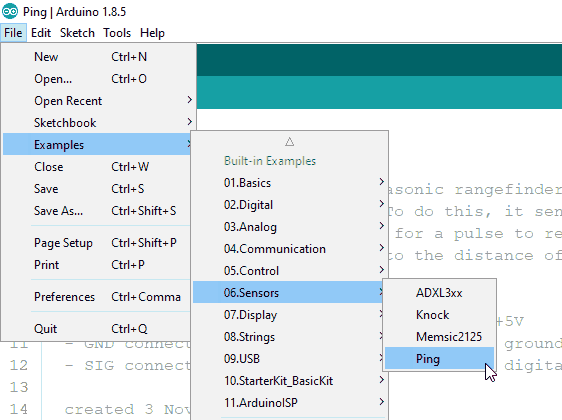Open the Knock example

[439, 315]
